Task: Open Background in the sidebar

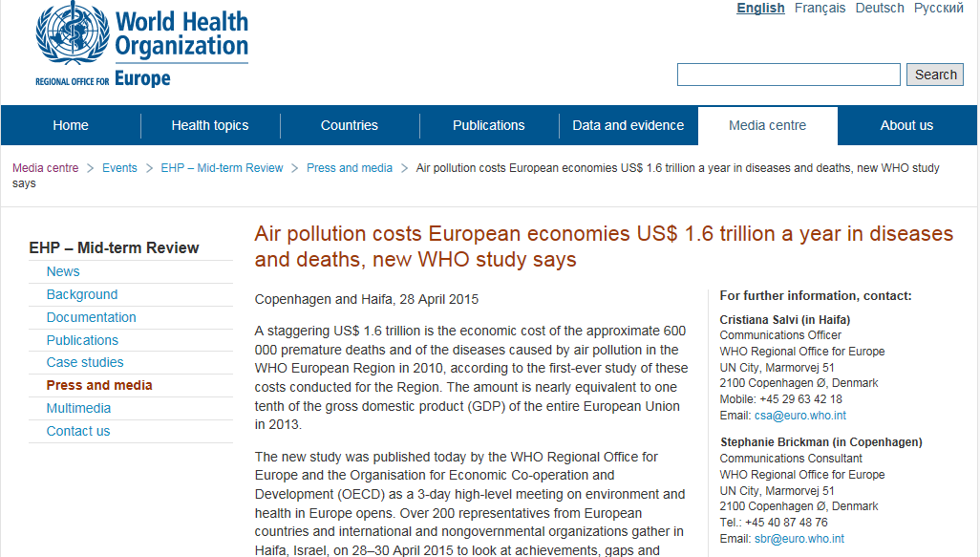Action: tap(82, 294)
